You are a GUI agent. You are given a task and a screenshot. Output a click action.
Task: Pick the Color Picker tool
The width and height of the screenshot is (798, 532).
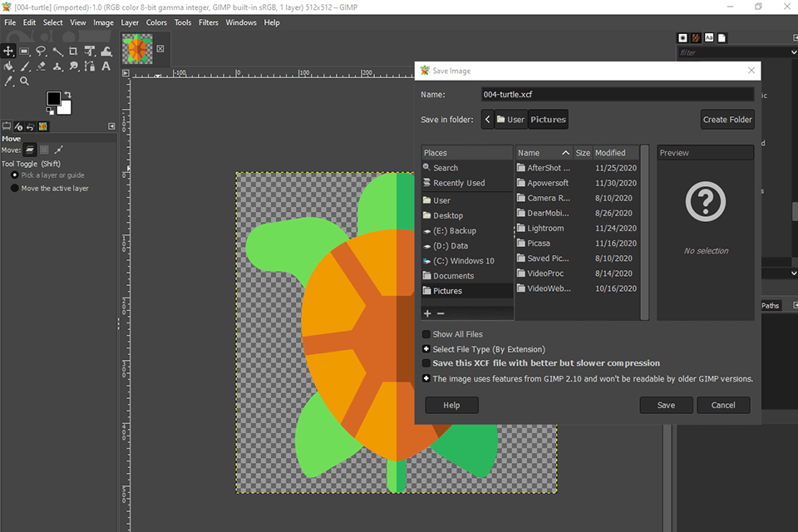point(8,81)
